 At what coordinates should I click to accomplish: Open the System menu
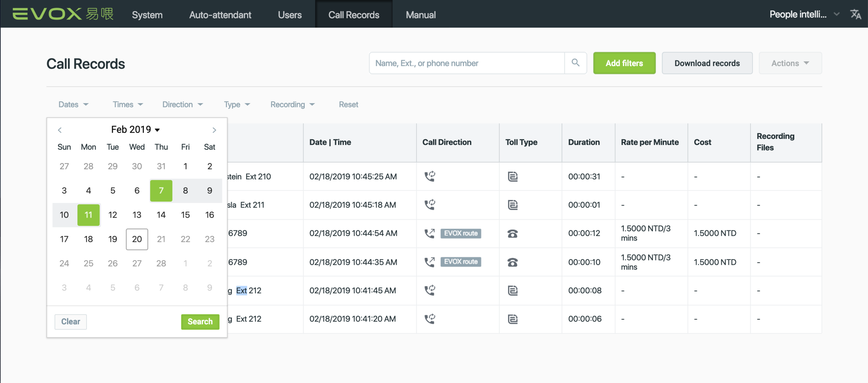147,15
